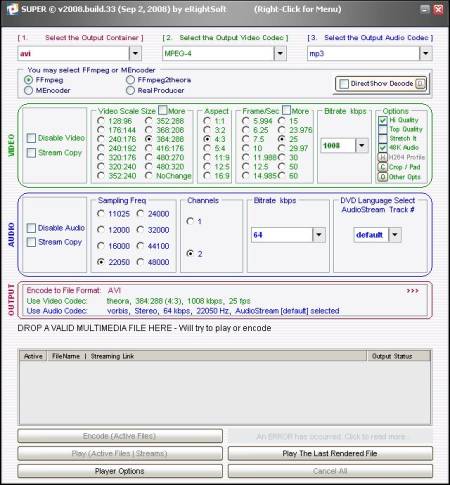The width and height of the screenshot is (450, 485).
Task: Click Play The Last Rendered File
Action: coord(330,453)
